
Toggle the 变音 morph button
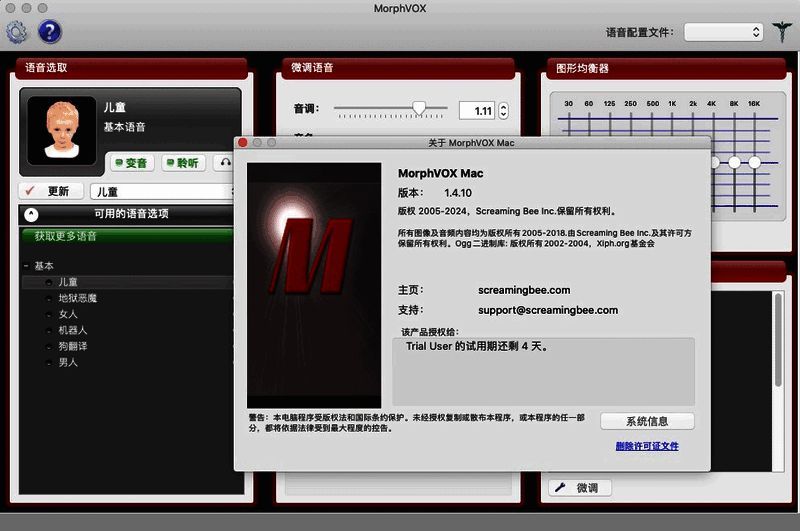click(132, 163)
